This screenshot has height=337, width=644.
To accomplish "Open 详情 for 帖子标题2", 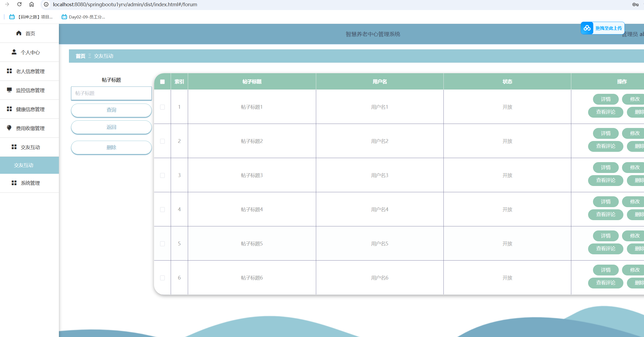I will 606,133.
